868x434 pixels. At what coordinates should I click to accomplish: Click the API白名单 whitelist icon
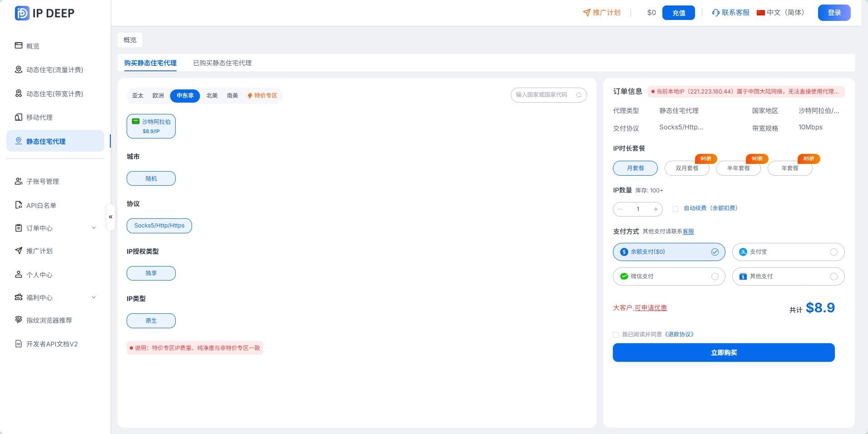point(19,205)
